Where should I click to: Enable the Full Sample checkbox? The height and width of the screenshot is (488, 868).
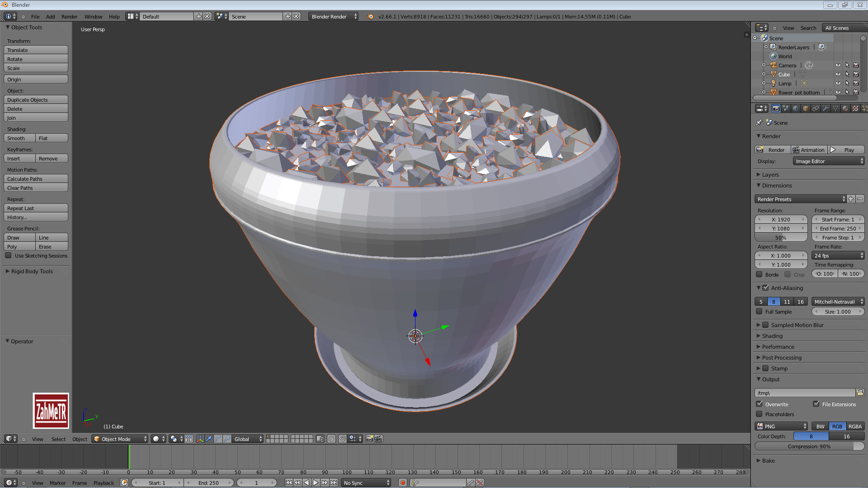[759, 311]
